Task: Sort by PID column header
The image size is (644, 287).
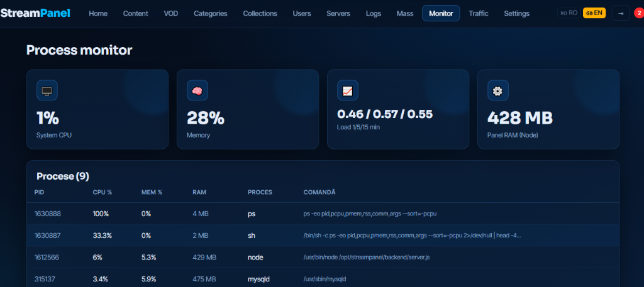Action: (39, 192)
